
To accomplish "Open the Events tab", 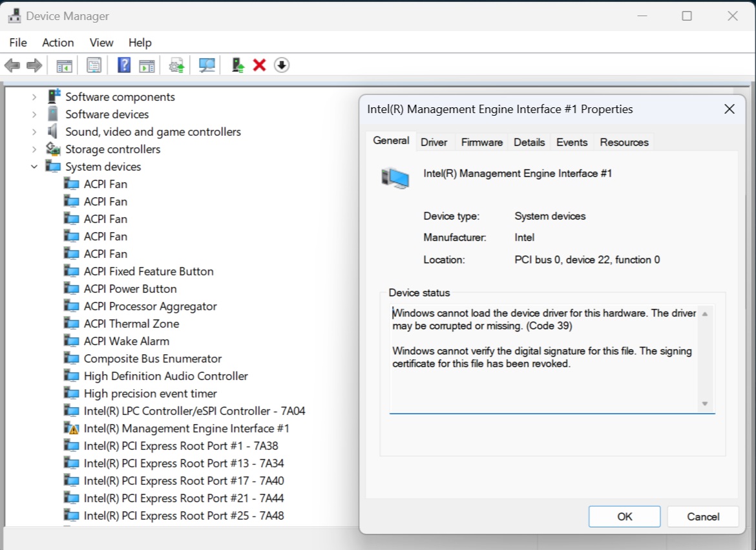I will tap(572, 142).
